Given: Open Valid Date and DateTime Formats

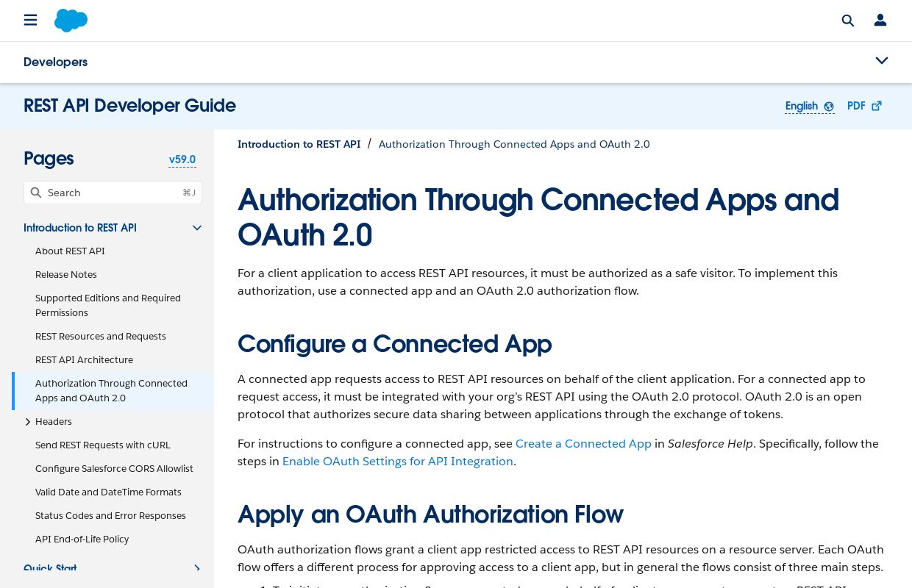Looking at the screenshot, I should click(108, 492).
